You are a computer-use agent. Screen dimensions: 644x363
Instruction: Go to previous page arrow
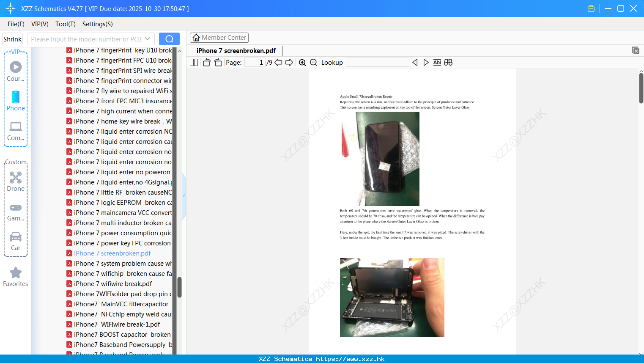[278, 63]
